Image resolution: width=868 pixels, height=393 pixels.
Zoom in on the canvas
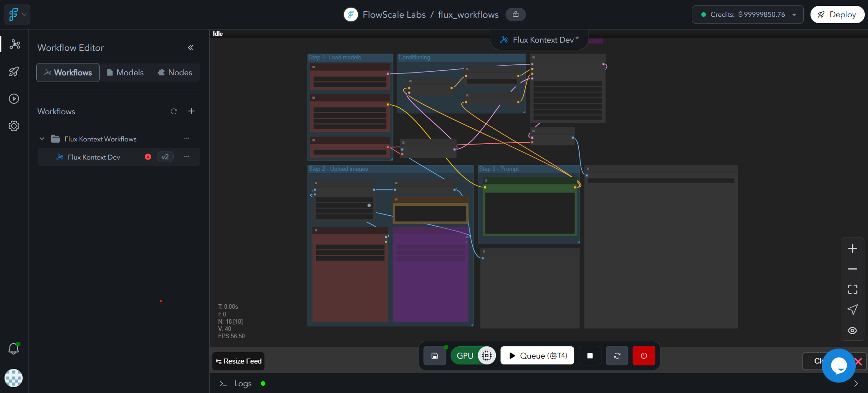click(853, 248)
